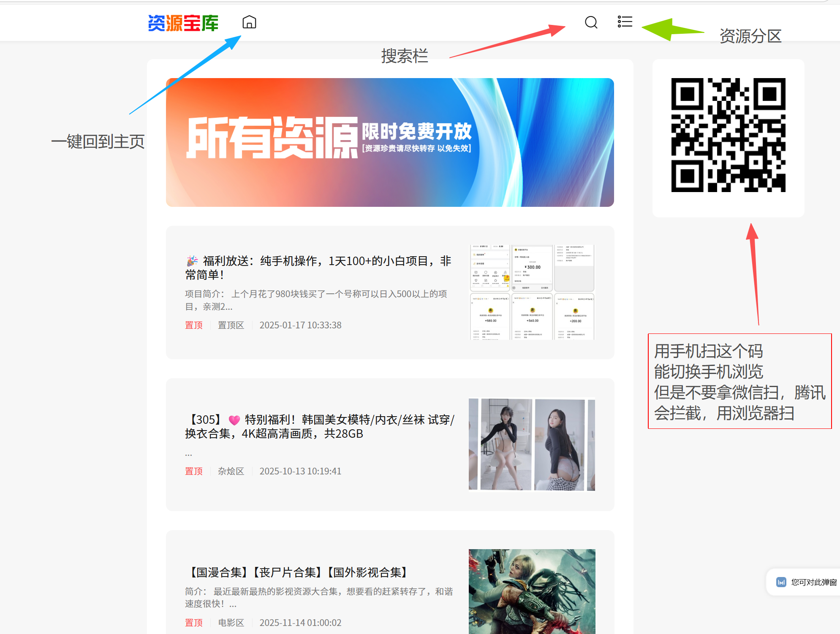The width and height of the screenshot is (840, 634).
Task: Click the QR code image
Action: tap(728, 135)
